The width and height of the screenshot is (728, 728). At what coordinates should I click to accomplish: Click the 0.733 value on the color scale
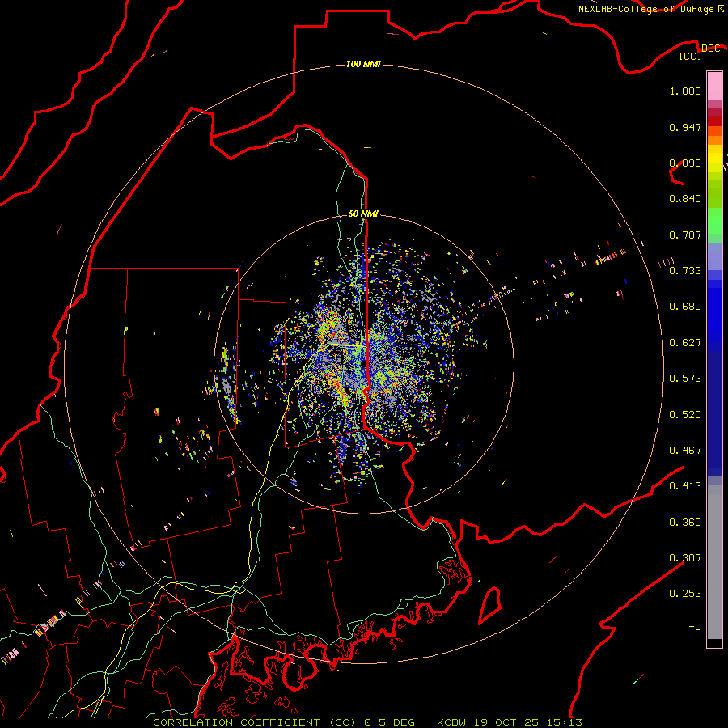click(x=685, y=270)
